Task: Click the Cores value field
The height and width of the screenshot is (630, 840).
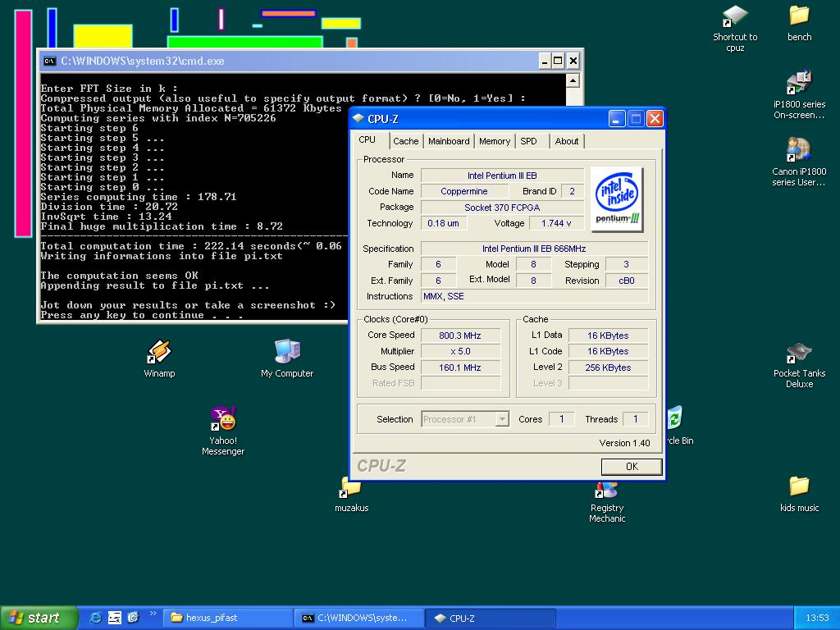Action: pos(561,419)
